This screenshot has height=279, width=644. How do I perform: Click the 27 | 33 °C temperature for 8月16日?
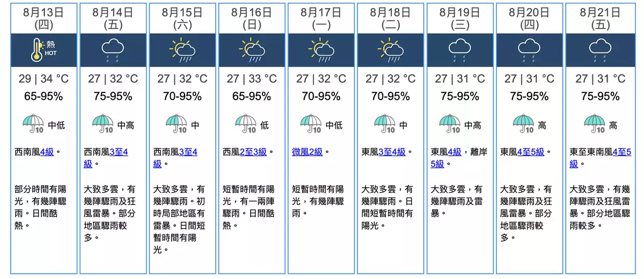pos(252,79)
